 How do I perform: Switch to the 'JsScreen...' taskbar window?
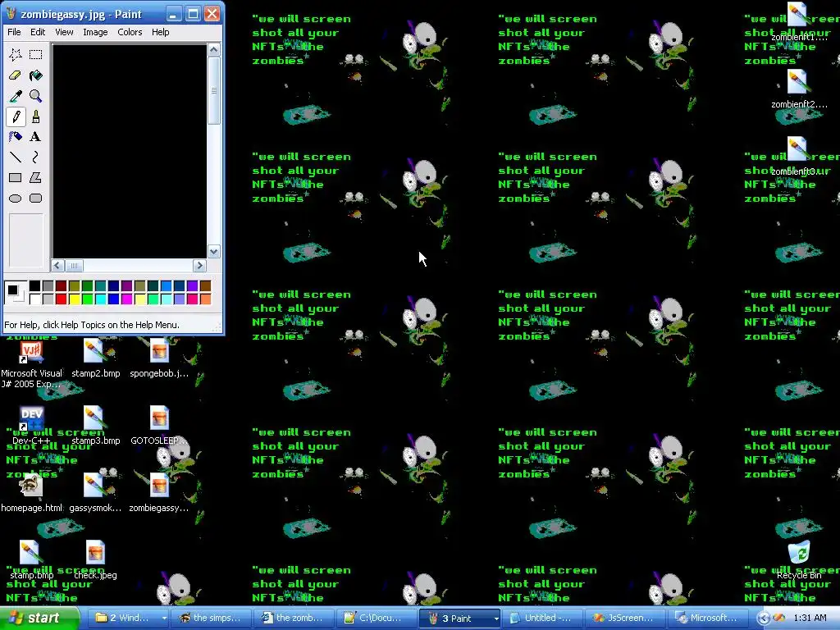625,619
